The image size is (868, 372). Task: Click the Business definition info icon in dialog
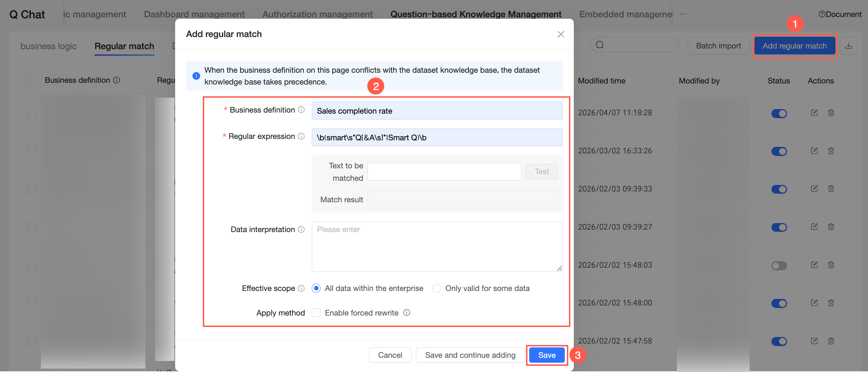pos(301,110)
